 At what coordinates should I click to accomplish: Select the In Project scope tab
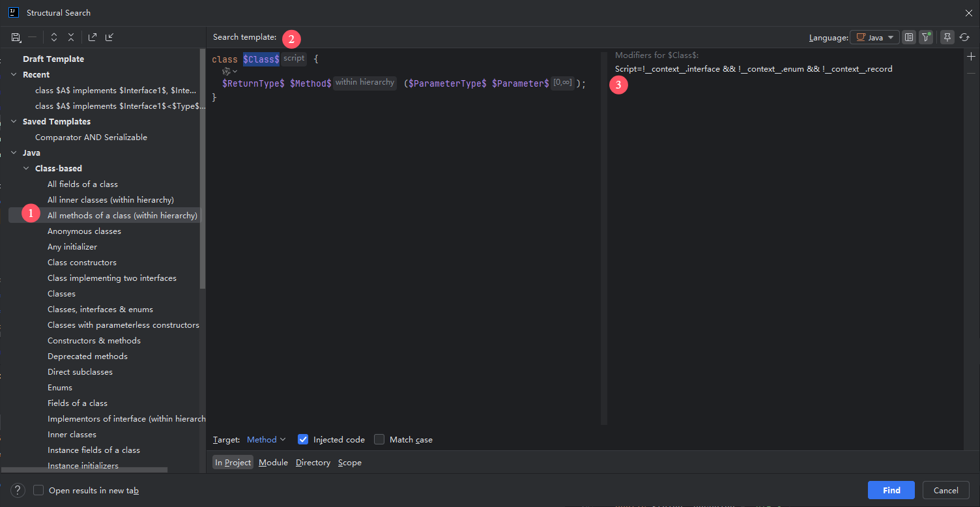(x=233, y=462)
